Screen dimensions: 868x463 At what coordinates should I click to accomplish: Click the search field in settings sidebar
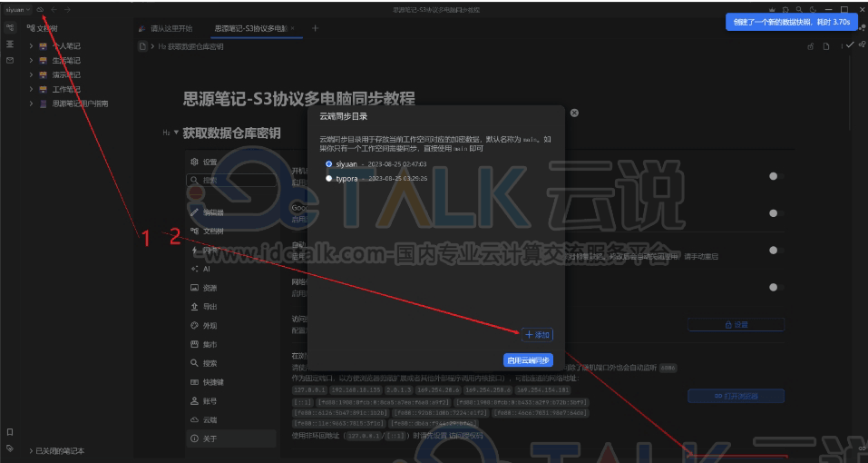(x=231, y=180)
